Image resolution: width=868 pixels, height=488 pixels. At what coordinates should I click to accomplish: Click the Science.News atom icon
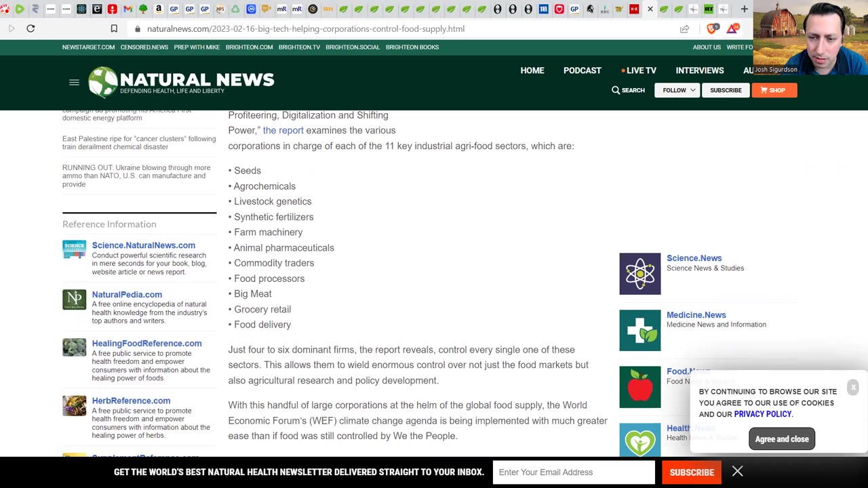639,274
